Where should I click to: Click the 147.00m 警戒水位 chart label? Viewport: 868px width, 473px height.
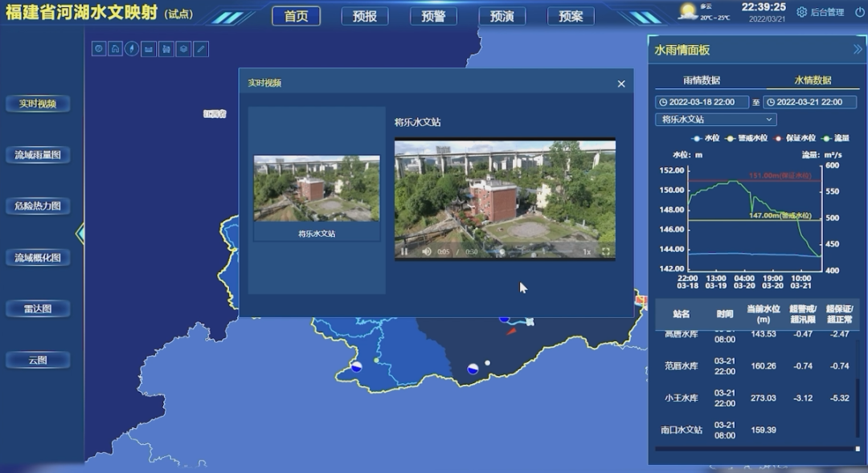(780, 215)
